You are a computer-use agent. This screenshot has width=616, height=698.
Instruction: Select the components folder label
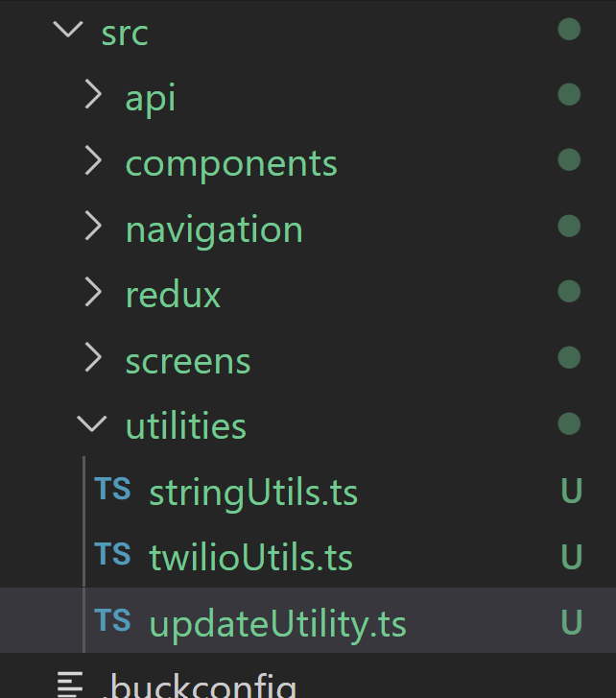coord(231,165)
